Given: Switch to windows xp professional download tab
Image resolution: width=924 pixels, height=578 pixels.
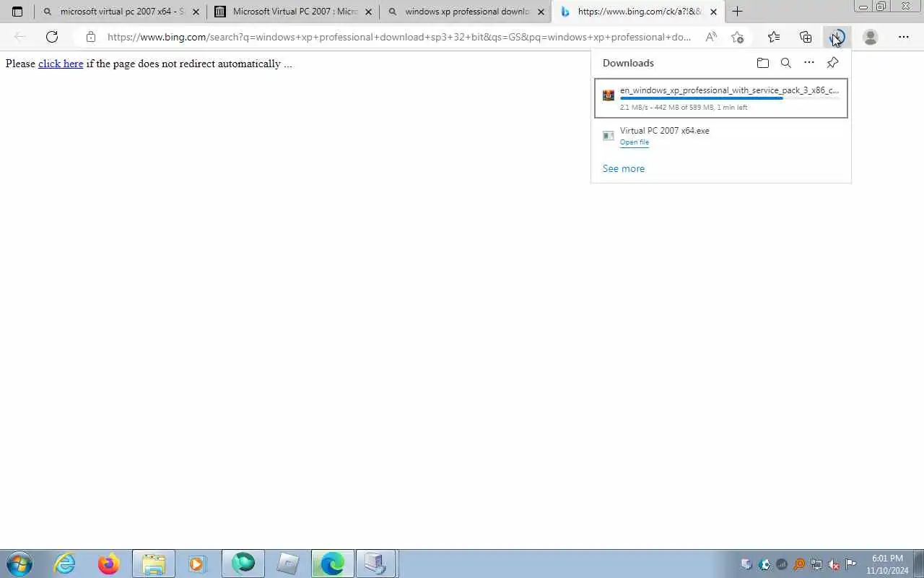Looking at the screenshot, I should pyautogui.click(x=465, y=12).
